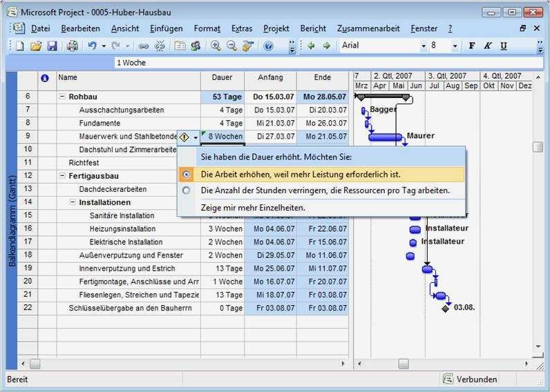The height and width of the screenshot is (392, 550).
Task: Open the Assign Resources icon
Action: [196, 46]
